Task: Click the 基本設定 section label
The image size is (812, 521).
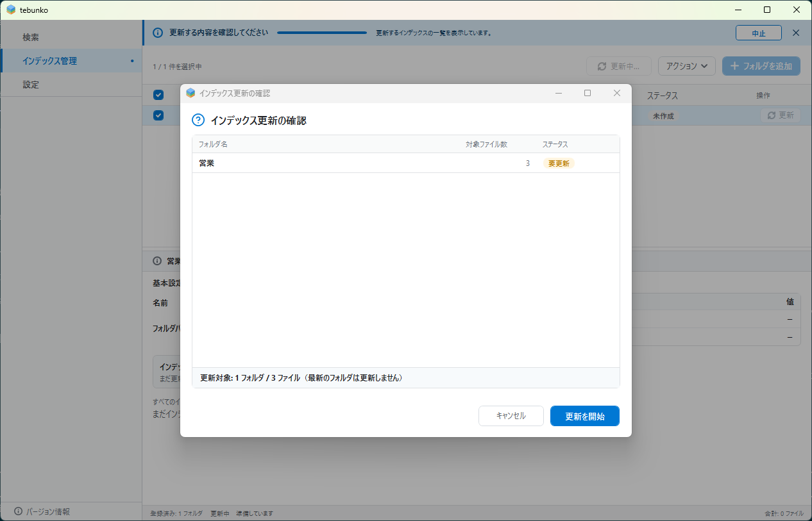Action: tap(167, 283)
